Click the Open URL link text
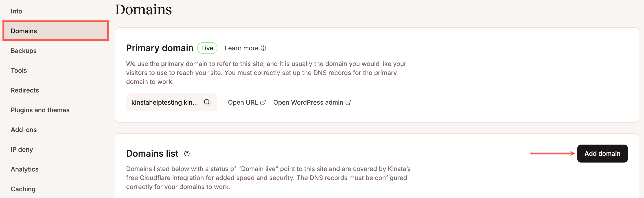Image resolution: width=644 pixels, height=198 pixels. click(243, 103)
